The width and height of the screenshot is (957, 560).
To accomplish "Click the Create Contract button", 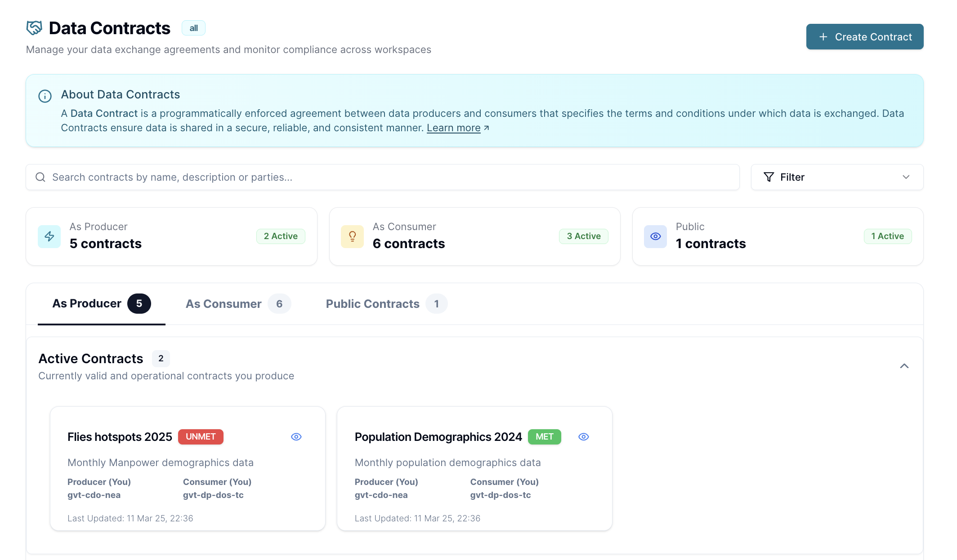I will click(864, 37).
